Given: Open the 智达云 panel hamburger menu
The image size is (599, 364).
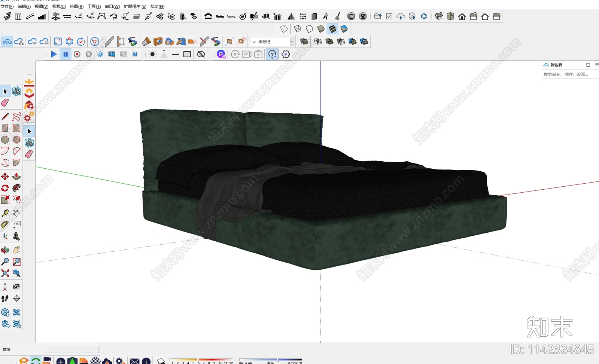Looking at the screenshot, I should click(597, 65).
